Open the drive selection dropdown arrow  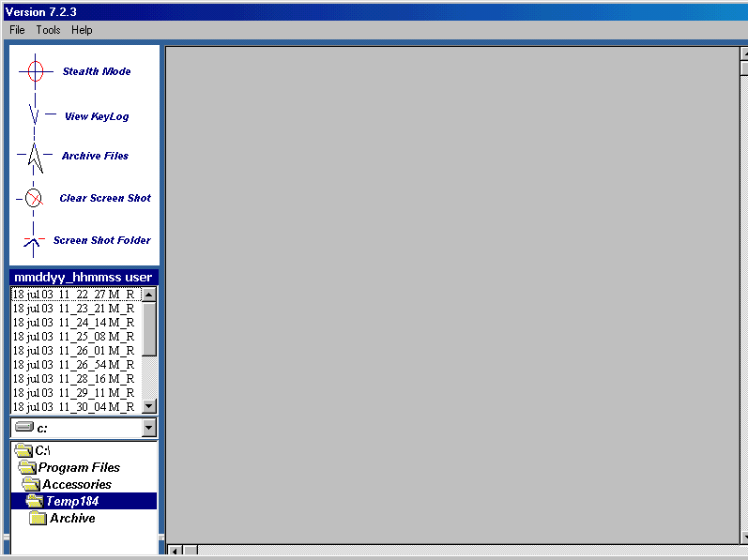tap(148, 428)
